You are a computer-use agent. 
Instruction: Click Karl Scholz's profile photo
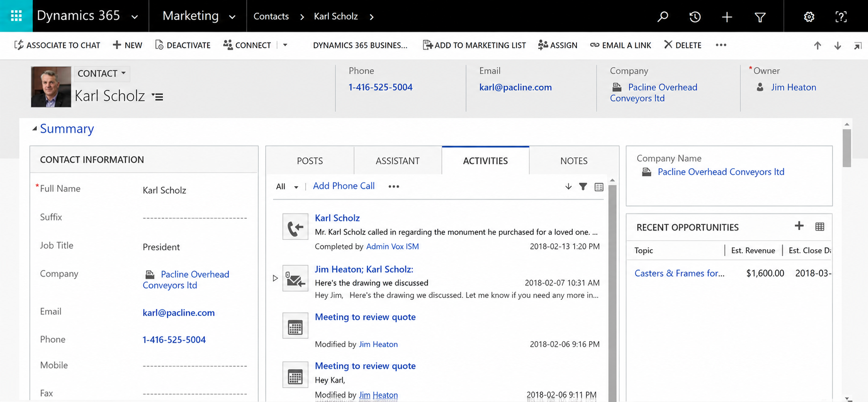51,87
